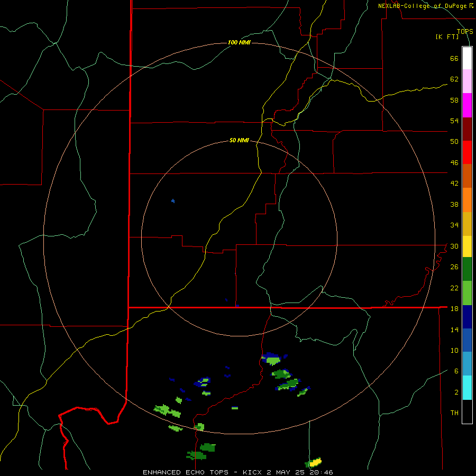Click the light orange legend swatch
476x476 pixels.
click(467, 200)
